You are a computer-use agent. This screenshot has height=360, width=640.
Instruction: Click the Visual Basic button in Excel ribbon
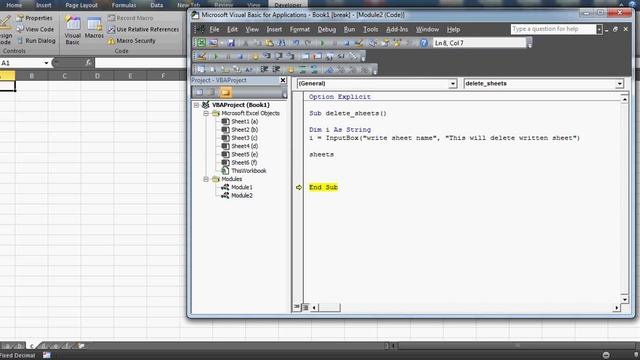coord(73,30)
